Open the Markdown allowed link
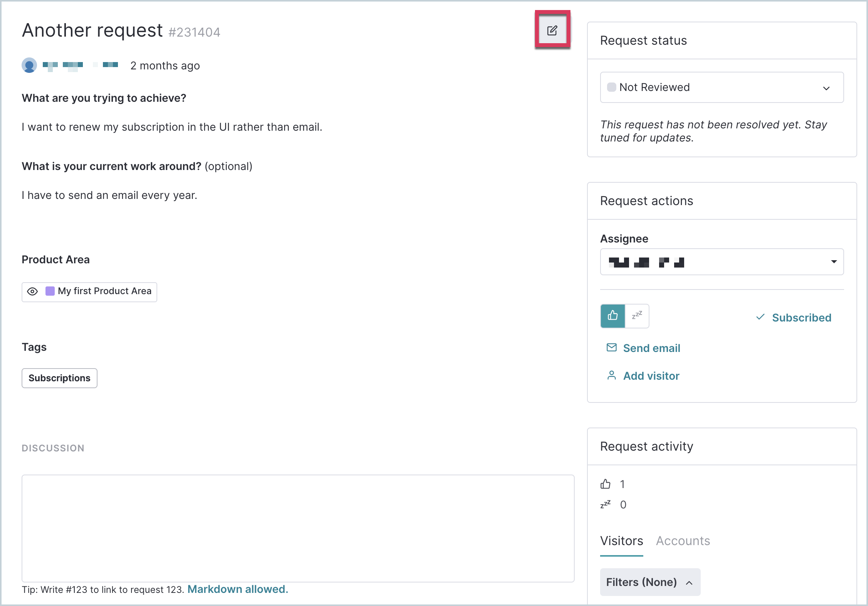Viewport: 868px width, 606px height. 238,589
